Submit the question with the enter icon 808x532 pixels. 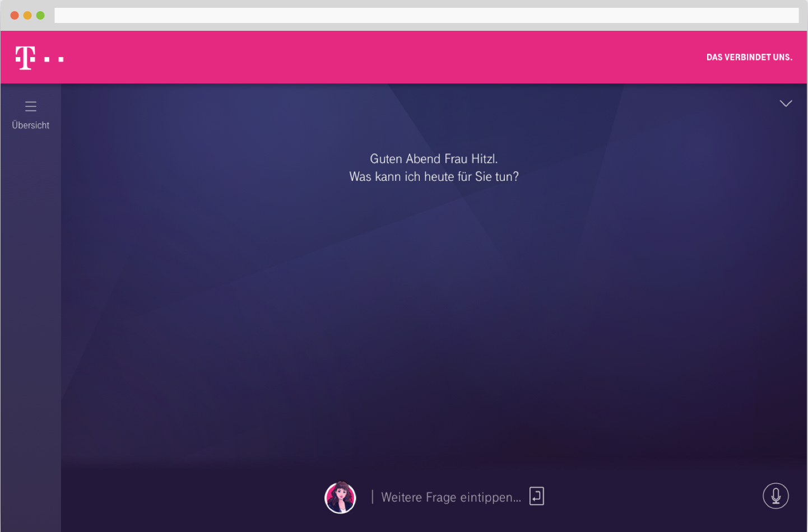[536, 496]
